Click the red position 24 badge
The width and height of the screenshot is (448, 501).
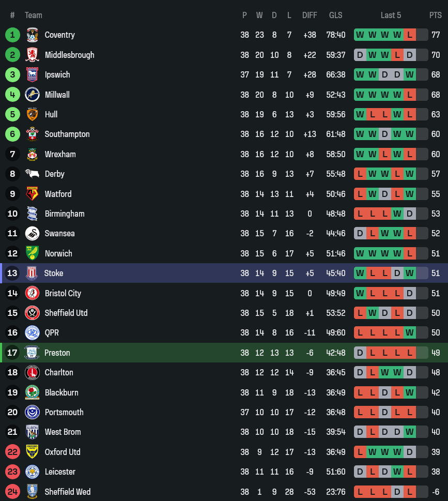click(x=12, y=492)
